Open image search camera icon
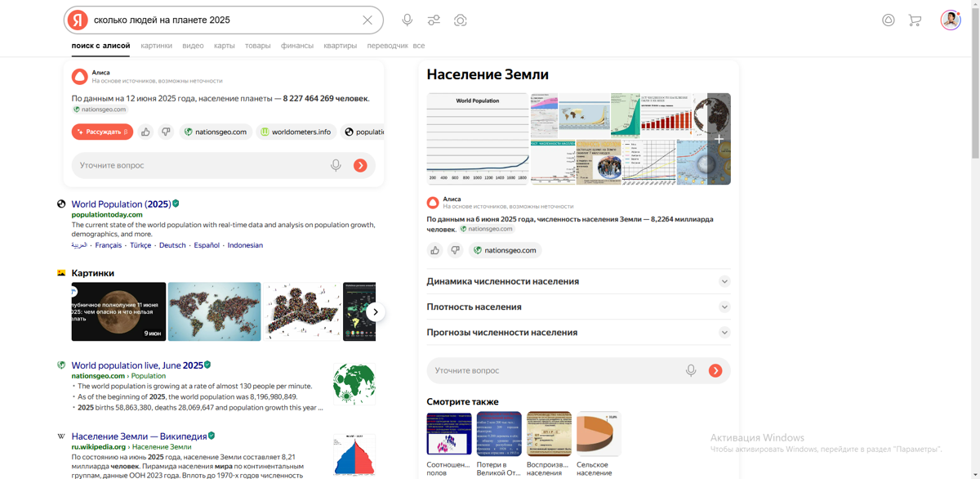Screen dimensions: 980x479 [x=461, y=20]
